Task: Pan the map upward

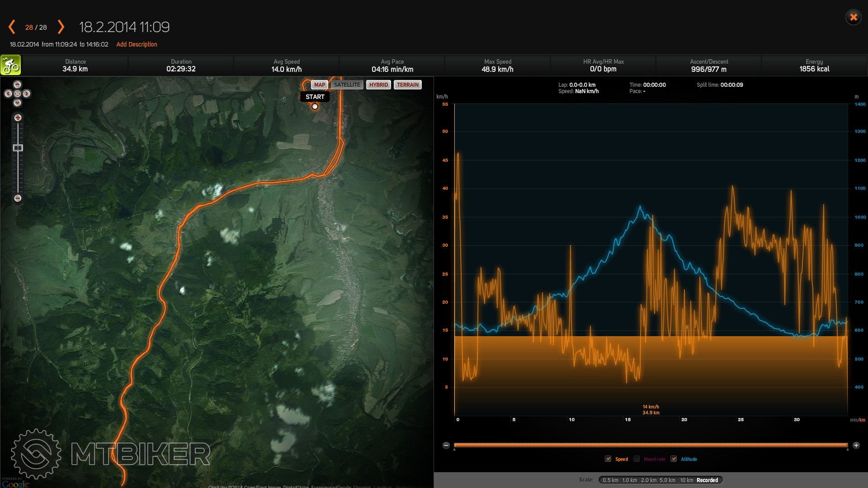Action: [x=17, y=84]
